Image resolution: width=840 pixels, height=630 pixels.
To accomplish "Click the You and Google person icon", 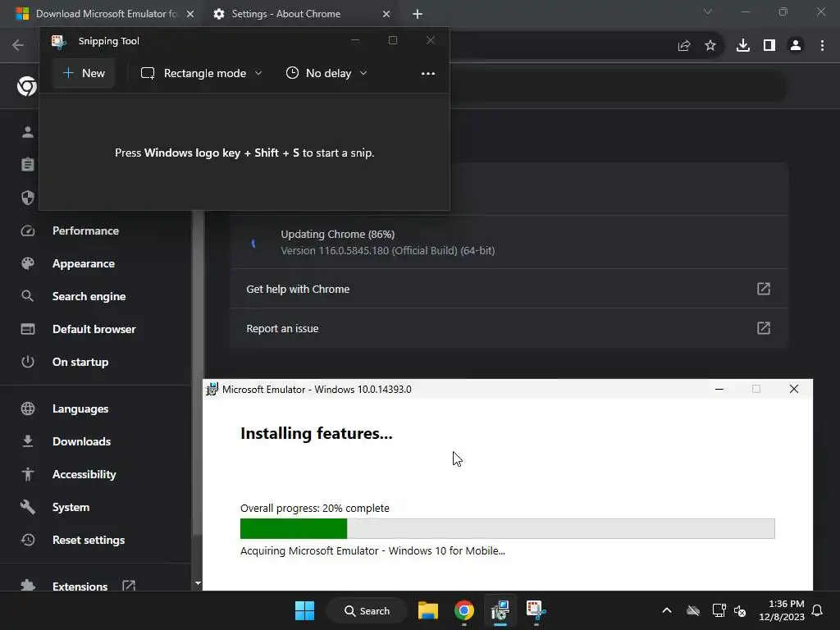I will pyautogui.click(x=28, y=132).
